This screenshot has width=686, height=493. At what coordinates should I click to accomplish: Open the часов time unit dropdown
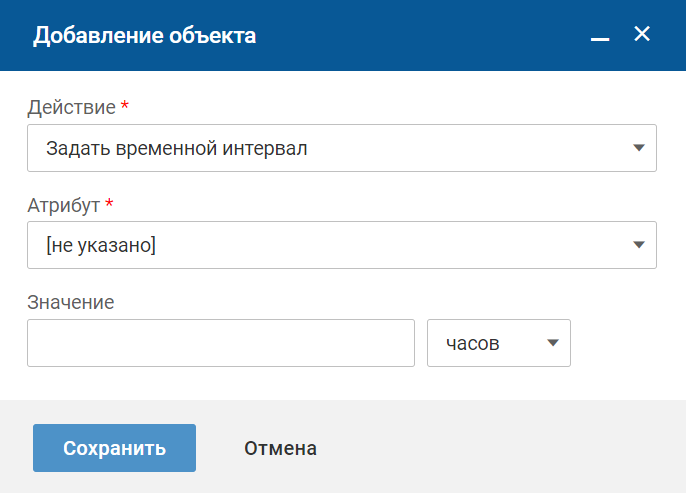[498, 343]
